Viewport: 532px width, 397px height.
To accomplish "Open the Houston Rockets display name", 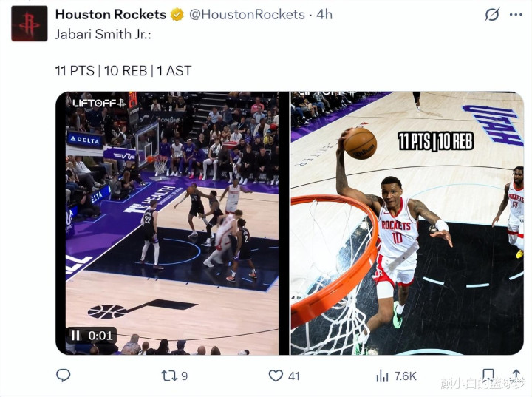I will 111,15.
